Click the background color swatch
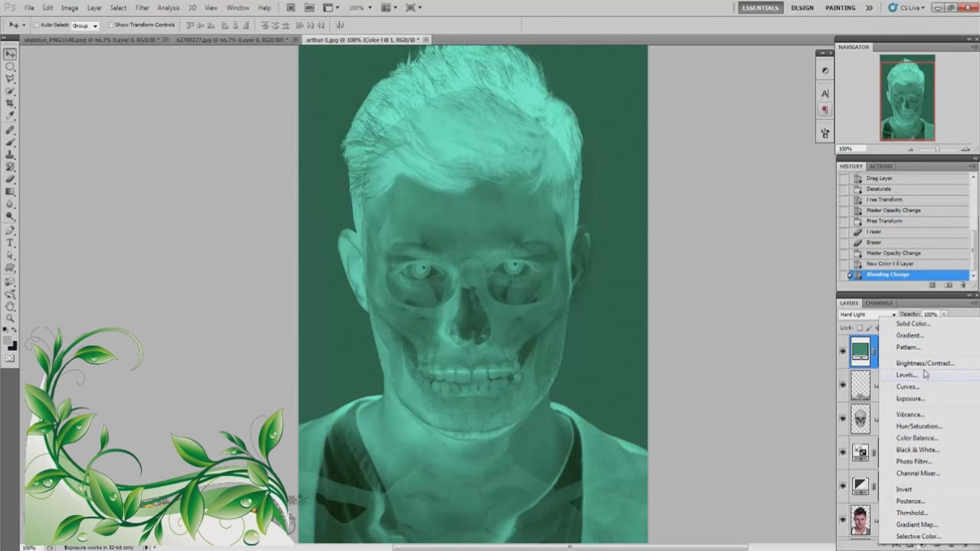 tap(12, 346)
